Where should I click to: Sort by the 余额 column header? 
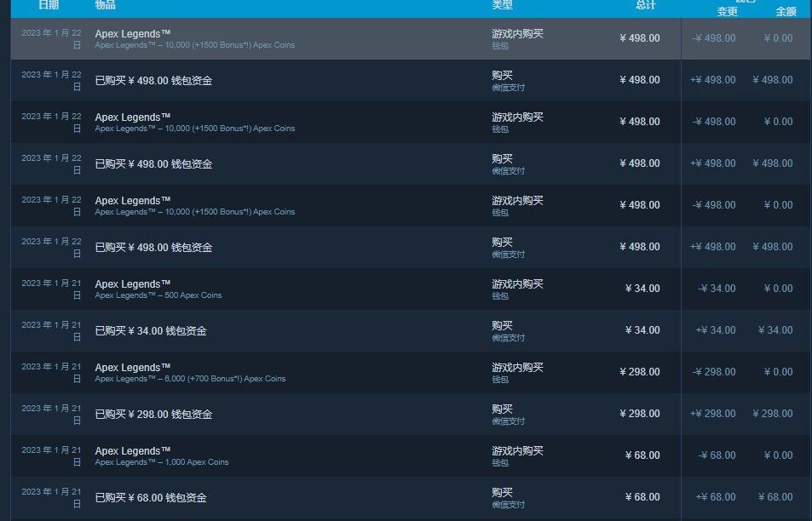(x=786, y=11)
